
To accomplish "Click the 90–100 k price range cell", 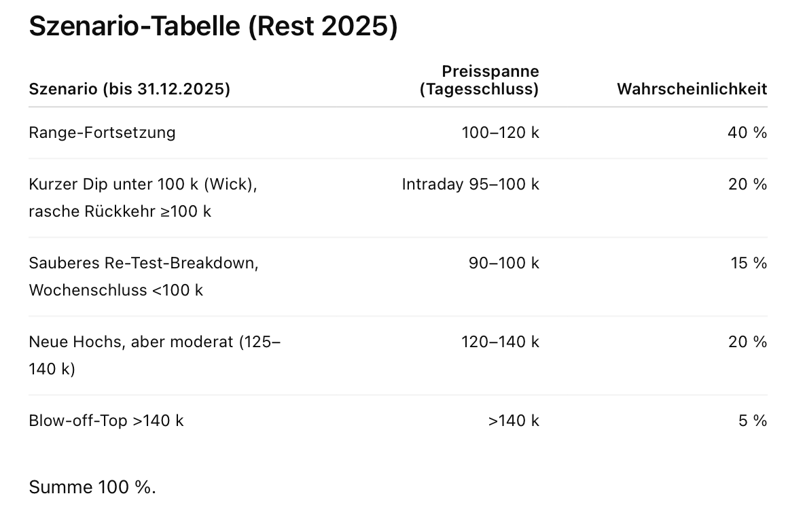I will pyautogui.click(x=503, y=263).
